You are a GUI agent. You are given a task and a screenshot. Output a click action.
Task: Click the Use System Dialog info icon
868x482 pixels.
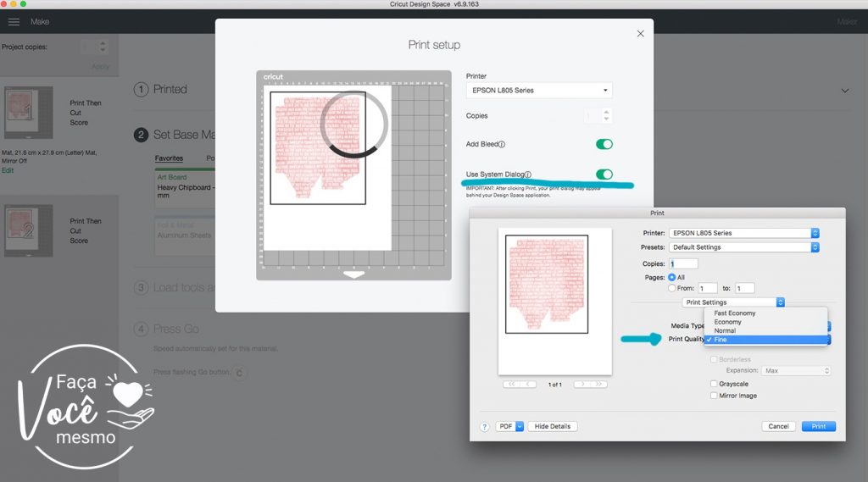click(x=527, y=175)
